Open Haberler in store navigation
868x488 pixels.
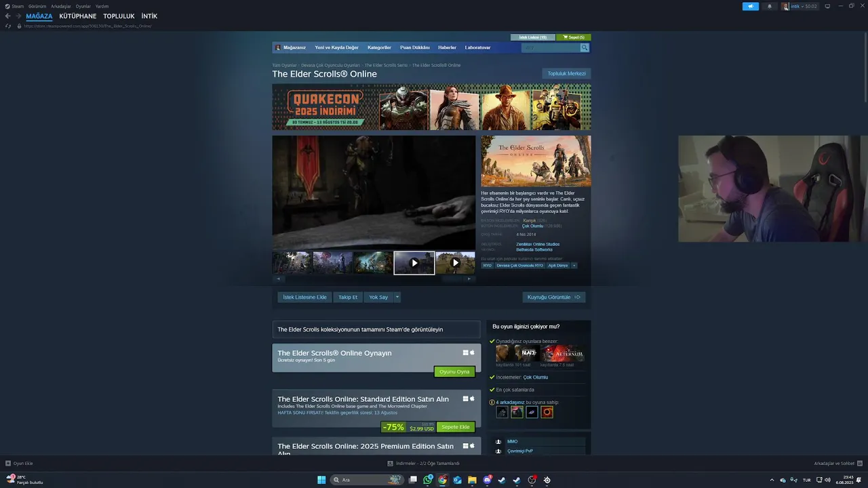pyautogui.click(x=447, y=47)
